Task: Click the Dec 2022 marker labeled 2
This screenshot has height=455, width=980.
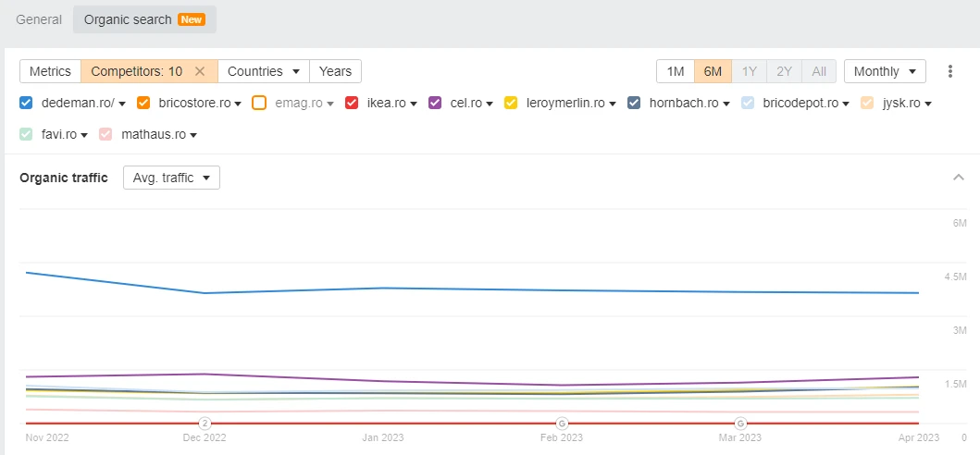Action: (205, 424)
